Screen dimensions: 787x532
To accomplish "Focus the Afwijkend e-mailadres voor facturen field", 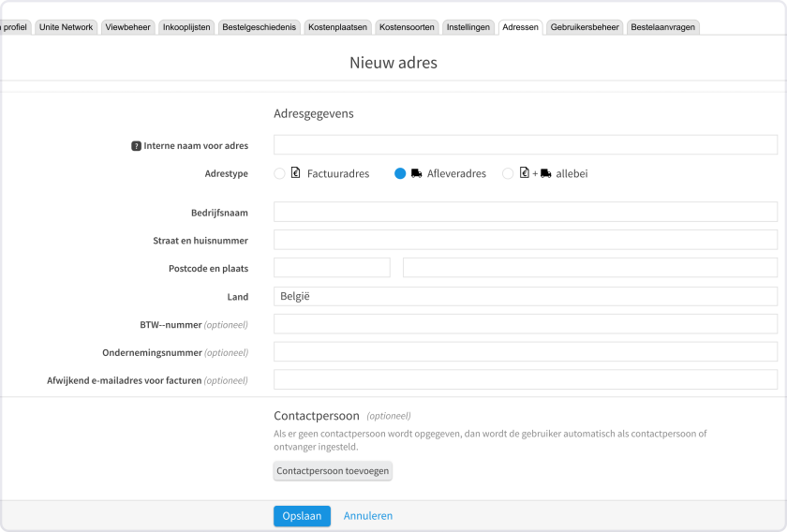I will tap(526, 379).
